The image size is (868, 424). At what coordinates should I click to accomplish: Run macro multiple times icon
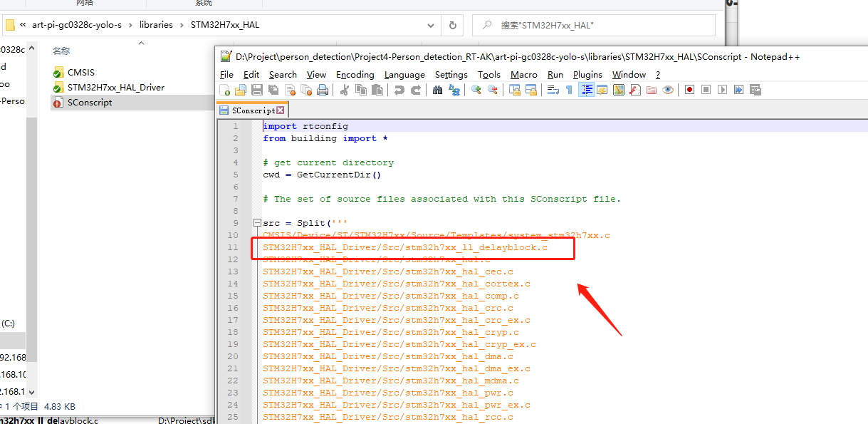pos(738,90)
